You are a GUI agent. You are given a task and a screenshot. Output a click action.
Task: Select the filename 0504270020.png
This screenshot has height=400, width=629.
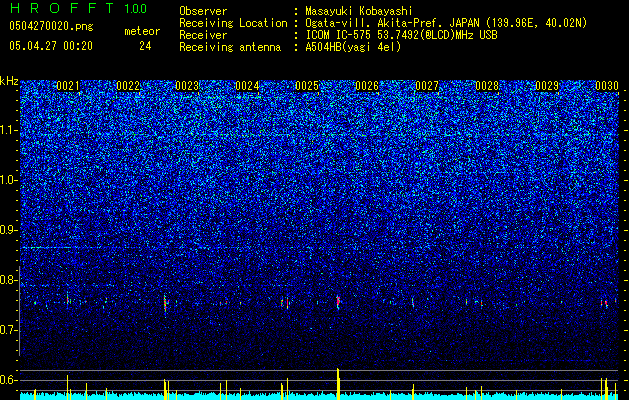tap(51, 26)
